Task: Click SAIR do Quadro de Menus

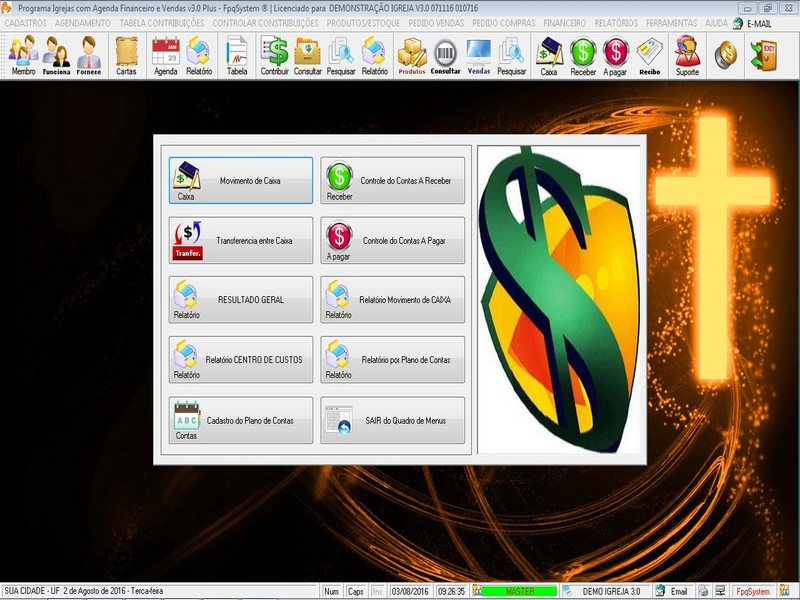Action: click(x=393, y=421)
